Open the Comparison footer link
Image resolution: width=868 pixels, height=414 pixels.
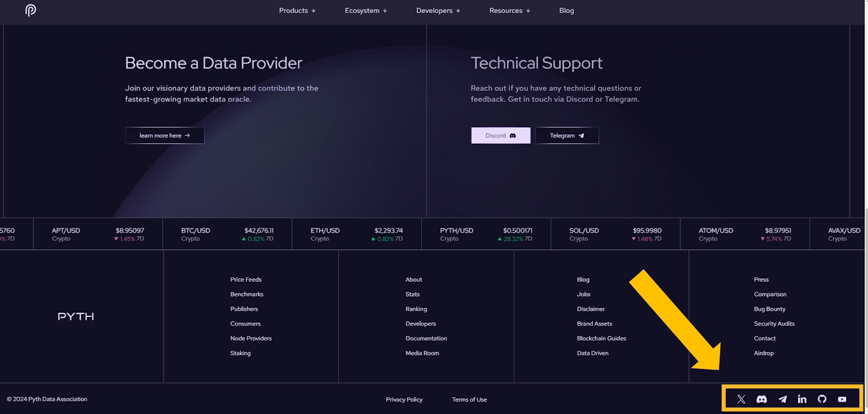770,294
